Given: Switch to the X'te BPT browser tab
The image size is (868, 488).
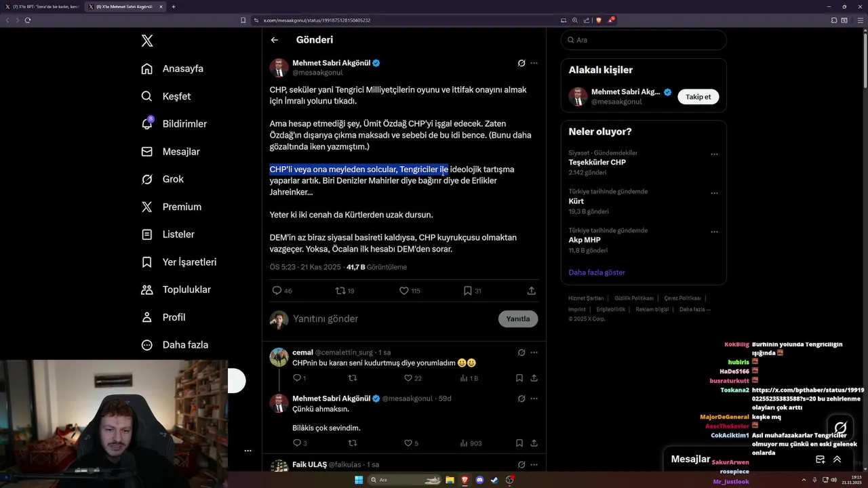Looking at the screenshot, I should click(x=41, y=7).
